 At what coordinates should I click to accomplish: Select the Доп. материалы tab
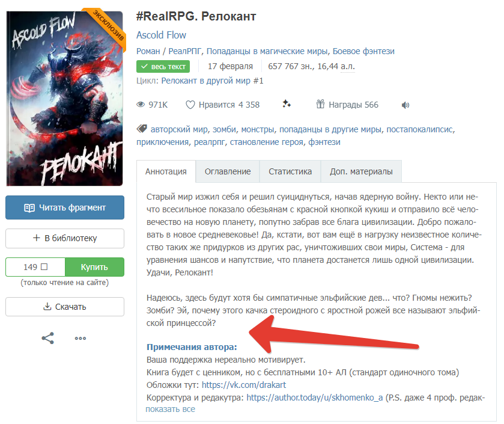click(361, 171)
